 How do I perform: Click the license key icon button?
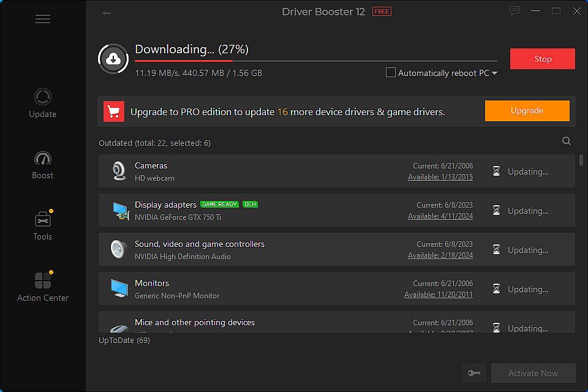pos(474,373)
